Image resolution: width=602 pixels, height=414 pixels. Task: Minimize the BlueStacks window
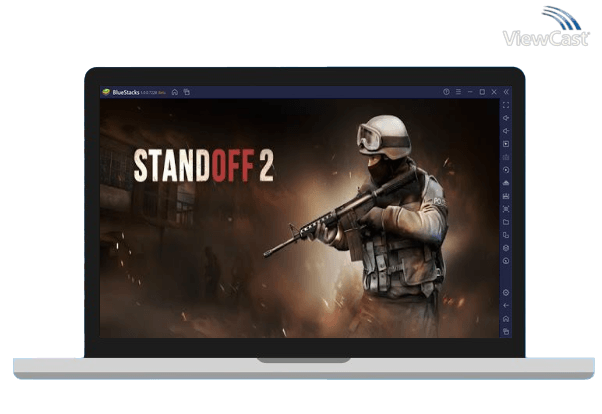[470, 92]
